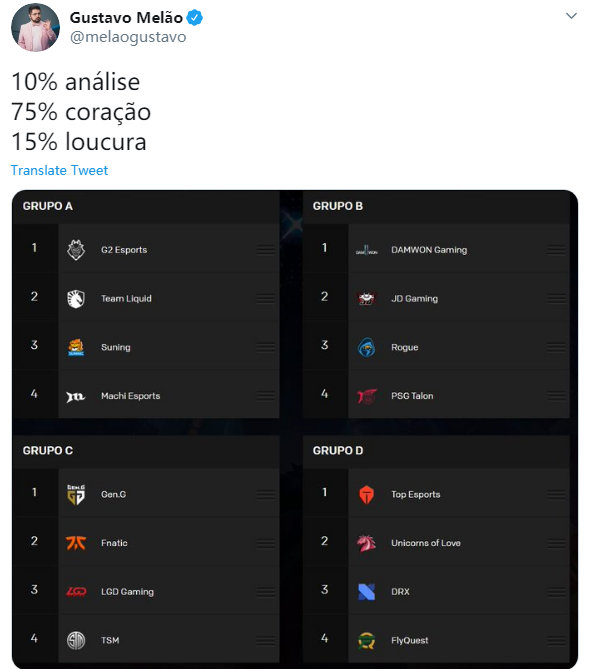Screen dimensions: 590x669
Task: Select the Machi Esports row handle
Action: pos(266,396)
